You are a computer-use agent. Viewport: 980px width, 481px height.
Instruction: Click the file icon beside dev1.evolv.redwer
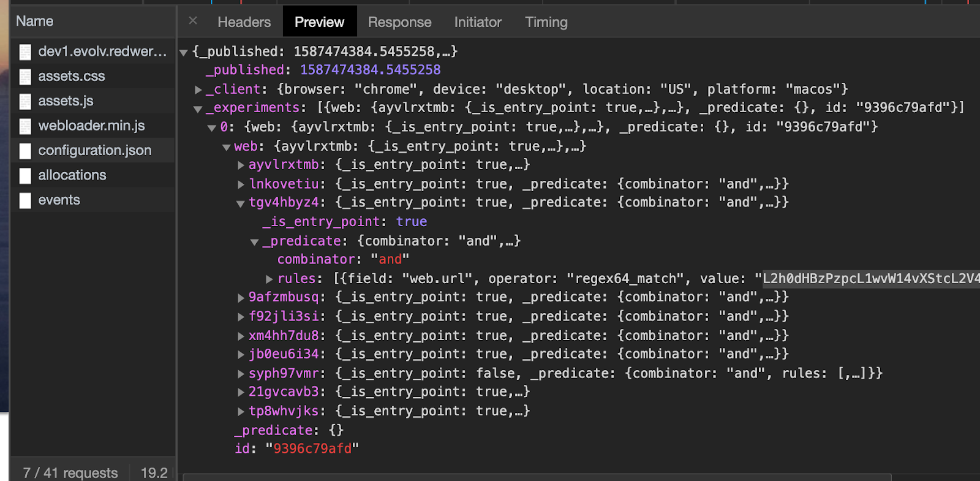click(25, 52)
